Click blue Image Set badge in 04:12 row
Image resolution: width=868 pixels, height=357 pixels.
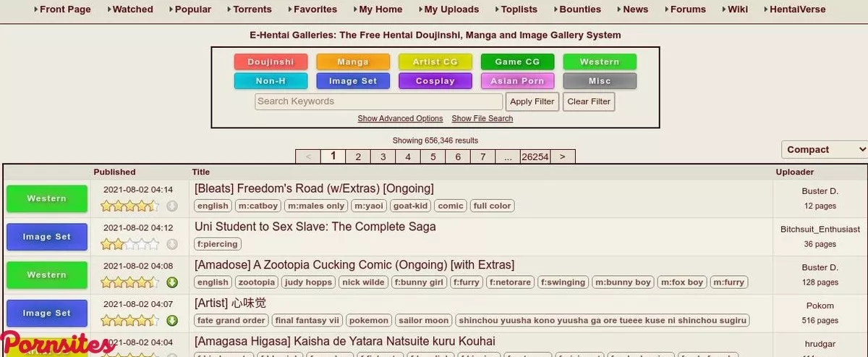(x=47, y=237)
